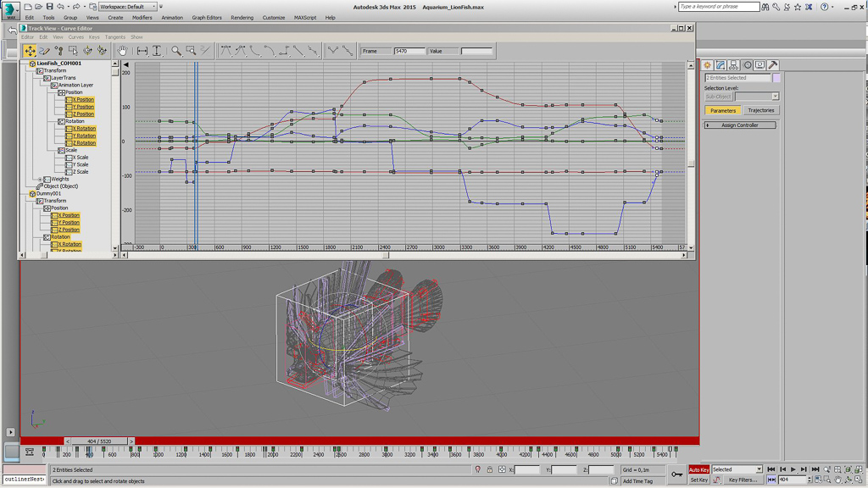This screenshot has height=488, width=868.
Task: Click the Key Filters... button
Action: 743,480
